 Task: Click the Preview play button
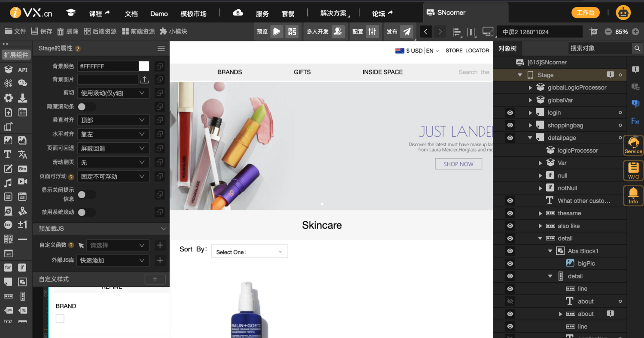coord(277,31)
